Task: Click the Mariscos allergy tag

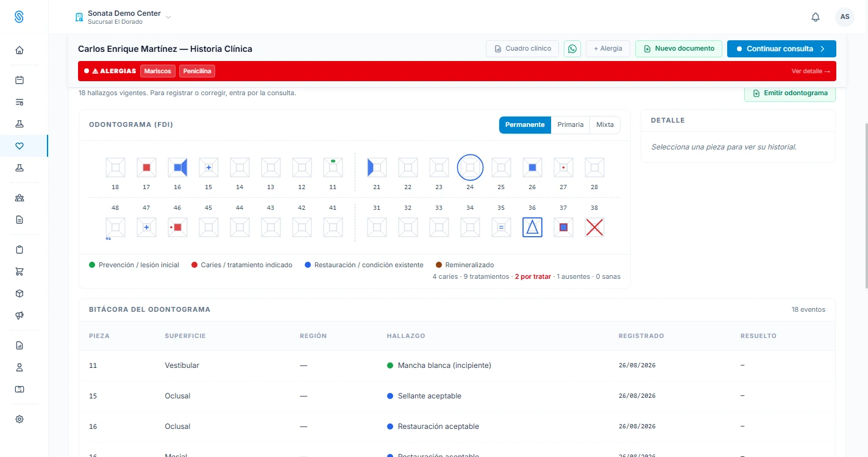Action: [x=158, y=71]
